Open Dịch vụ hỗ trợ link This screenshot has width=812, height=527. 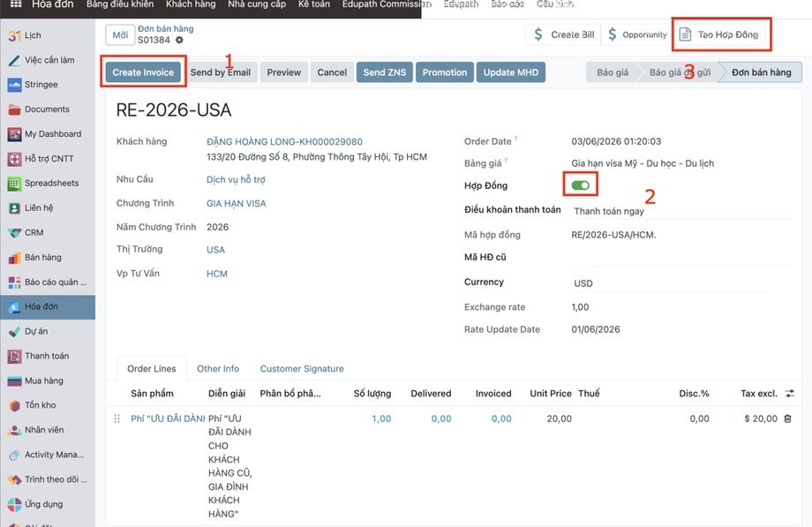pyautogui.click(x=236, y=180)
